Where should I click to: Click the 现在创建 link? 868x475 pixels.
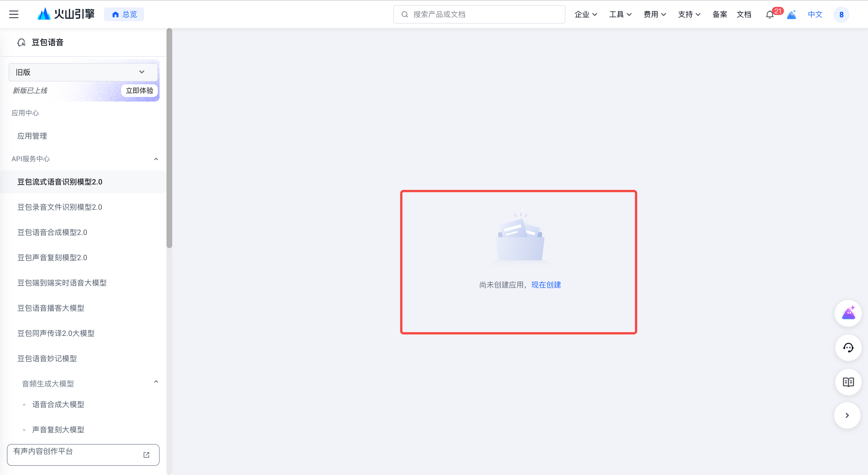click(546, 285)
